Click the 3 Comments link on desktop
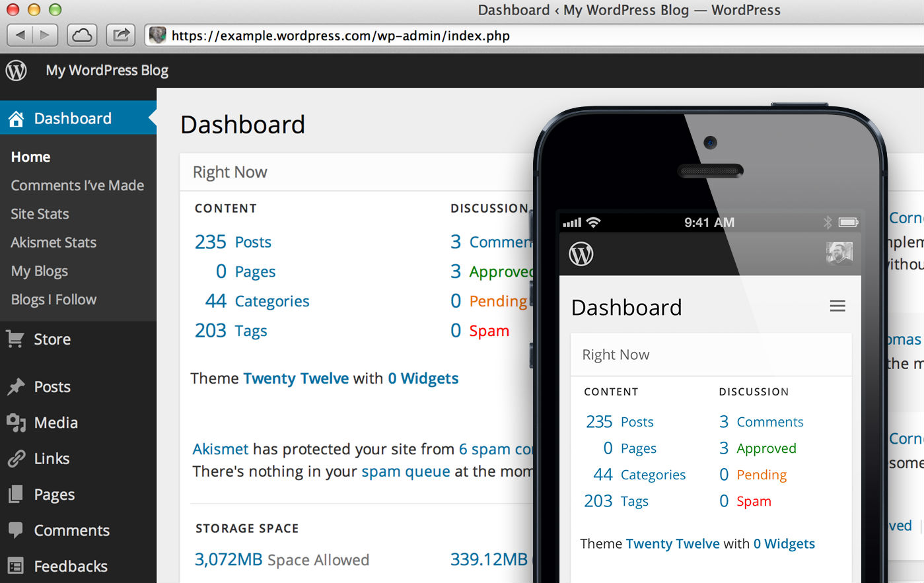The image size is (924, 583). [491, 242]
